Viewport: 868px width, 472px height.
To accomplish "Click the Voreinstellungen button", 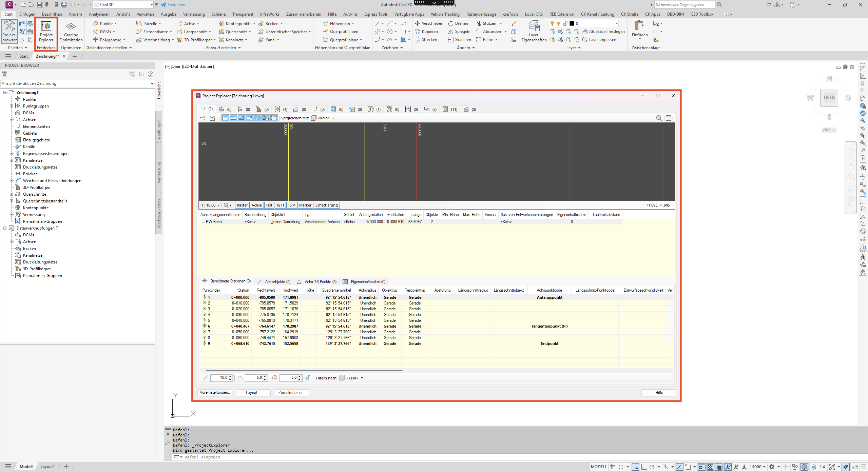I will (x=215, y=393).
